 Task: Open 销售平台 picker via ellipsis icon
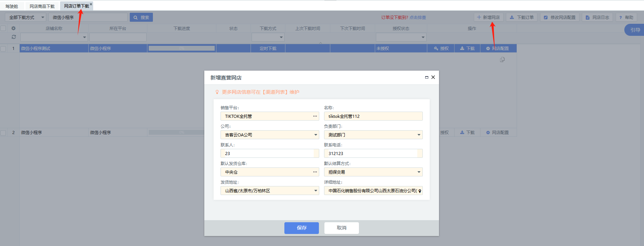click(315, 116)
